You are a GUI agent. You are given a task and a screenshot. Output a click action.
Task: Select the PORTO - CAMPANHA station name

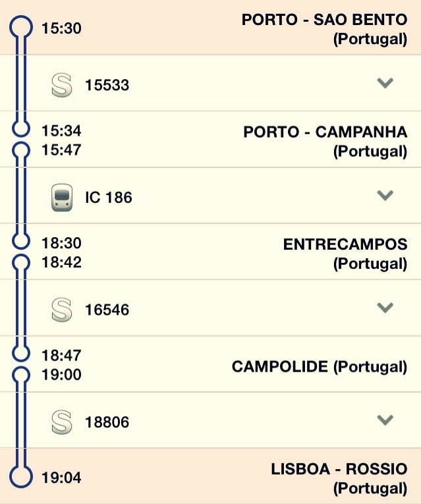[x=325, y=132]
